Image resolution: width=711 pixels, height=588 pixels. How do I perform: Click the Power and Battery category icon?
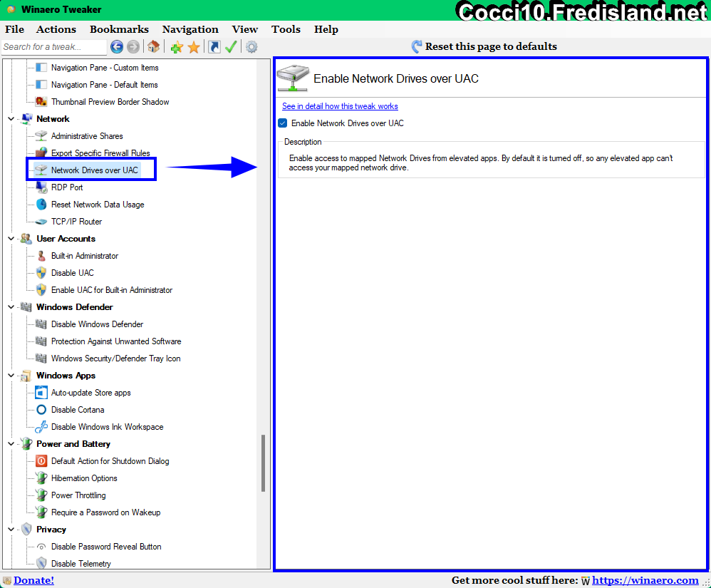coord(27,444)
